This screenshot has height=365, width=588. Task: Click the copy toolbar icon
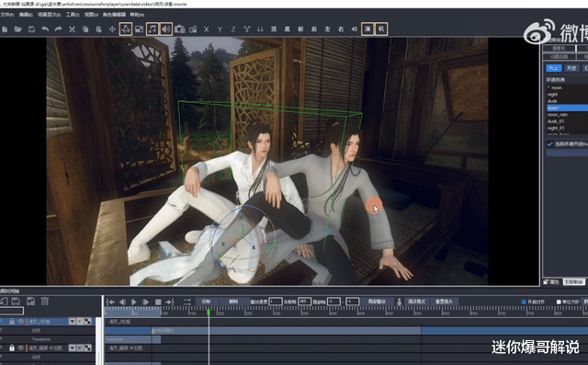click(85, 29)
